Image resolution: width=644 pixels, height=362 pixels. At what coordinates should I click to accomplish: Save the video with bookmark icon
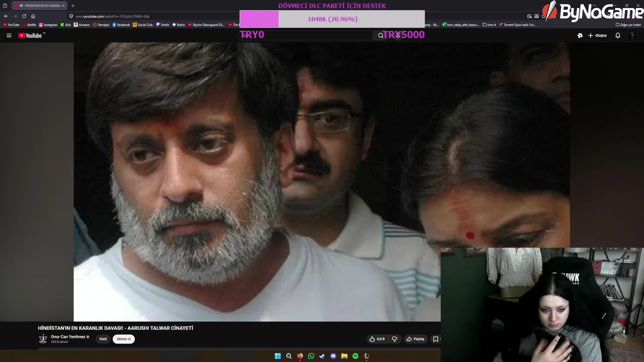pos(436,339)
